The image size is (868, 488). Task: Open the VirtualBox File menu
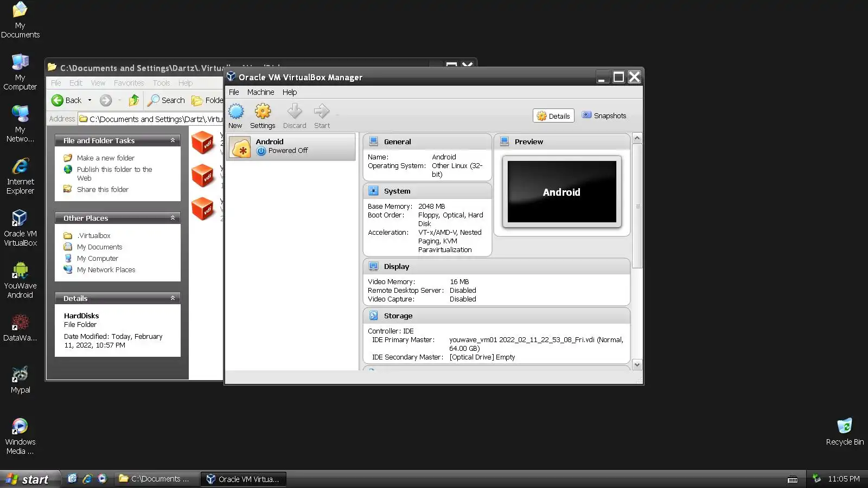234,92
